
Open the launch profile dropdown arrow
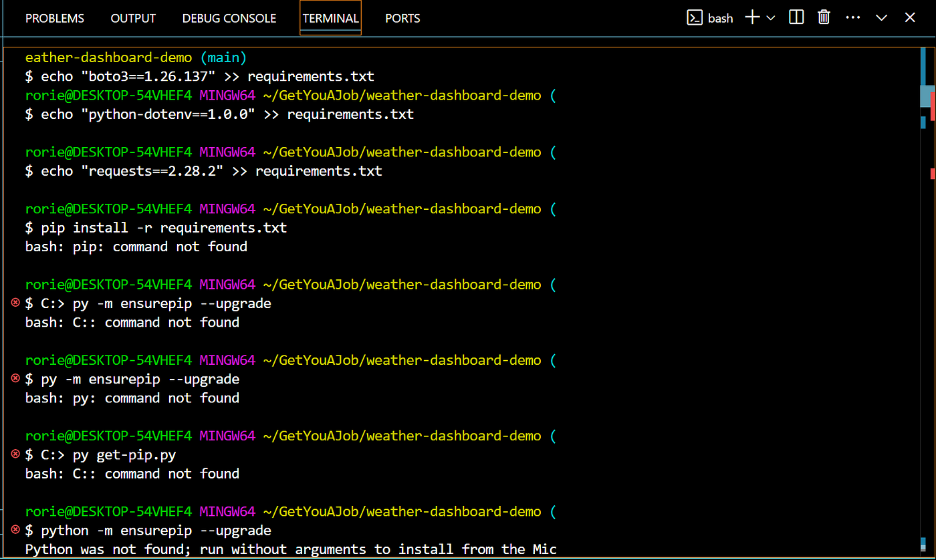point(771,18)
